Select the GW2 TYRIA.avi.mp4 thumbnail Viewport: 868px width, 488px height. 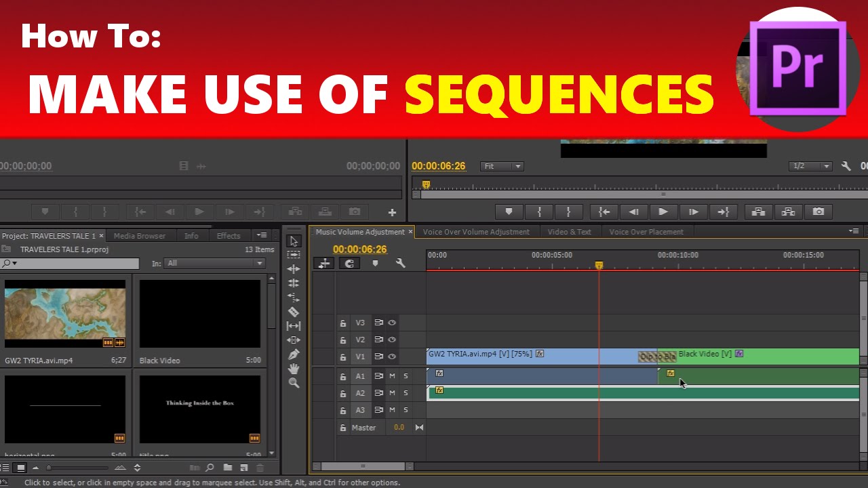click(65, 314)
